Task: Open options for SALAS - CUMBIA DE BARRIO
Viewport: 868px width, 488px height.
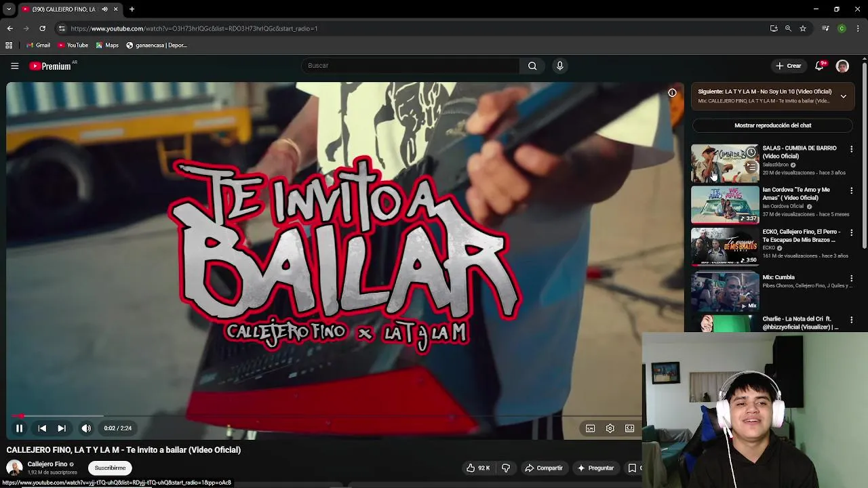Action: coord(852,149)
